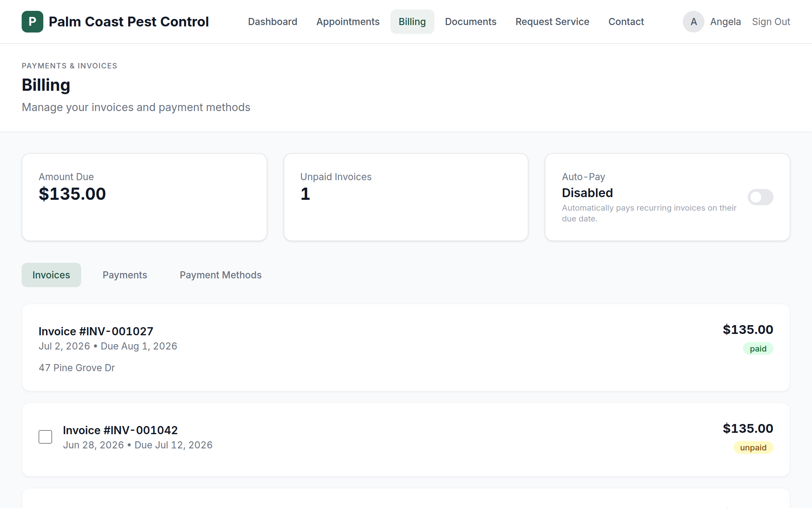Click the Billing page heading
The image size is (812, 508).
coord(46,85)
